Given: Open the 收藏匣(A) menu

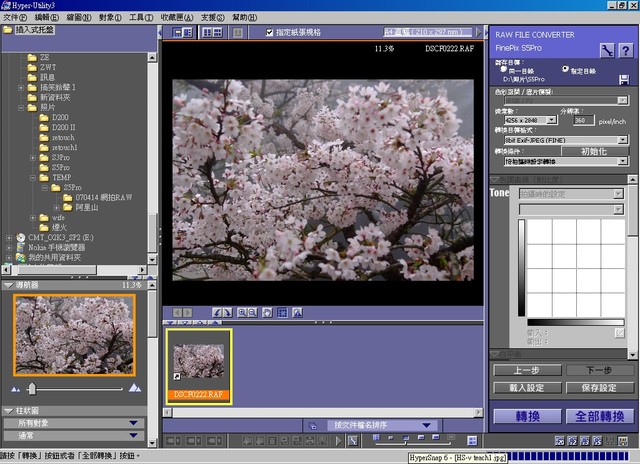Looking at the screenshot, I should [177, 18].
